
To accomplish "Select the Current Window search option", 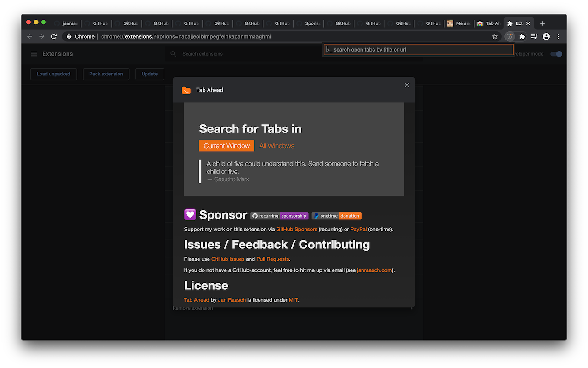I will (x=226, y=146).
